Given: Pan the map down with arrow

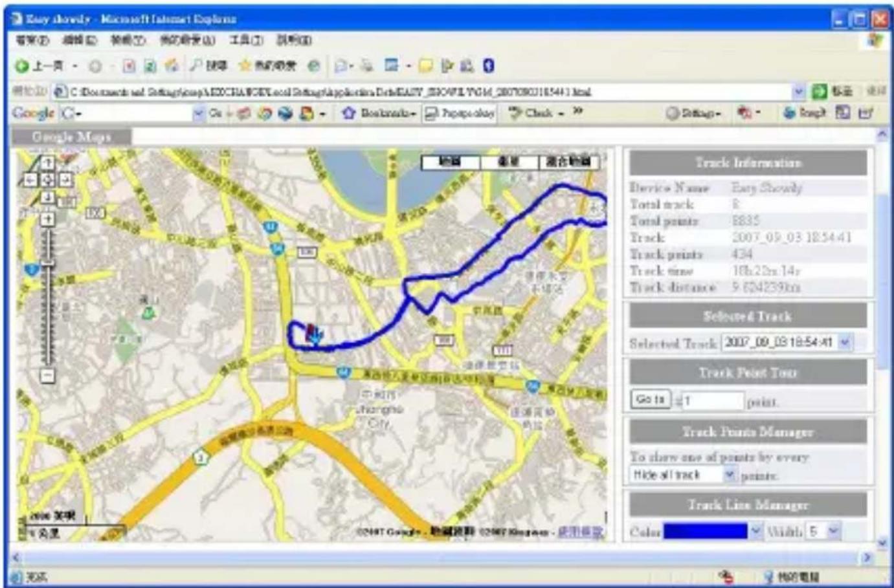Looking at the screenshot, I should click(x=48, y=196).
